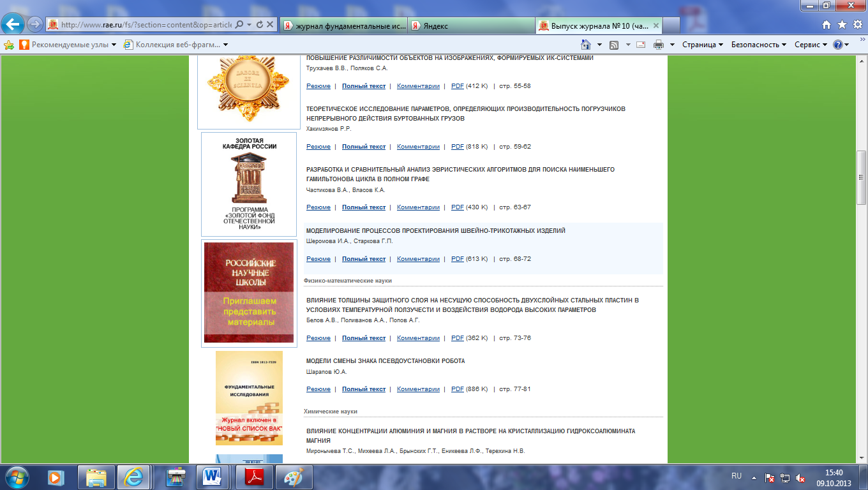
Task: Click the browser Back arrow button
Action: (13, 24)
